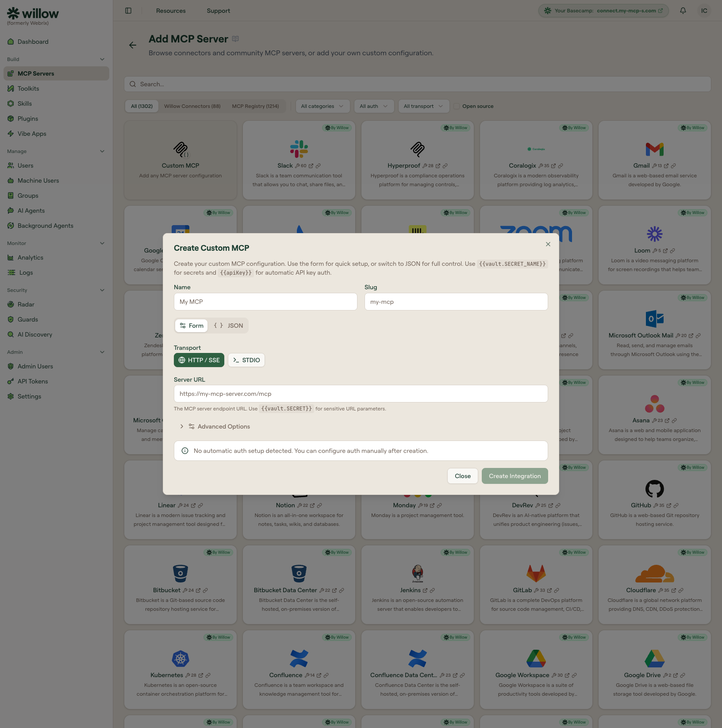Switch to JSON editing mode
The height and width of the screenshot is (728, 722).
point(228,326)
